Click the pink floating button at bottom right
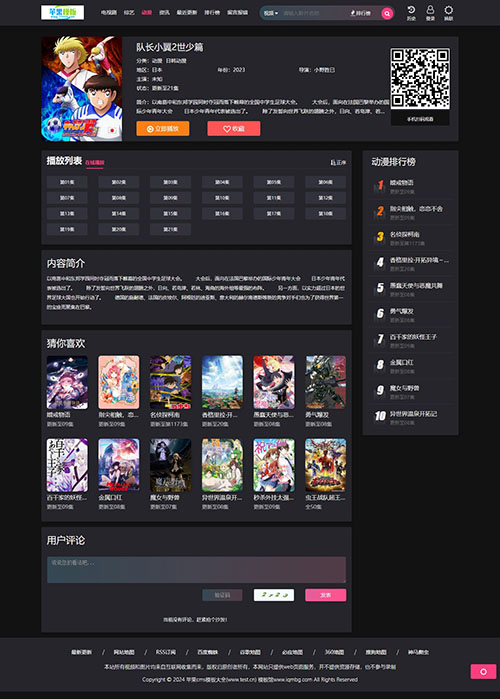Viewport: 500px width, 699px height. tap(483, 671)
